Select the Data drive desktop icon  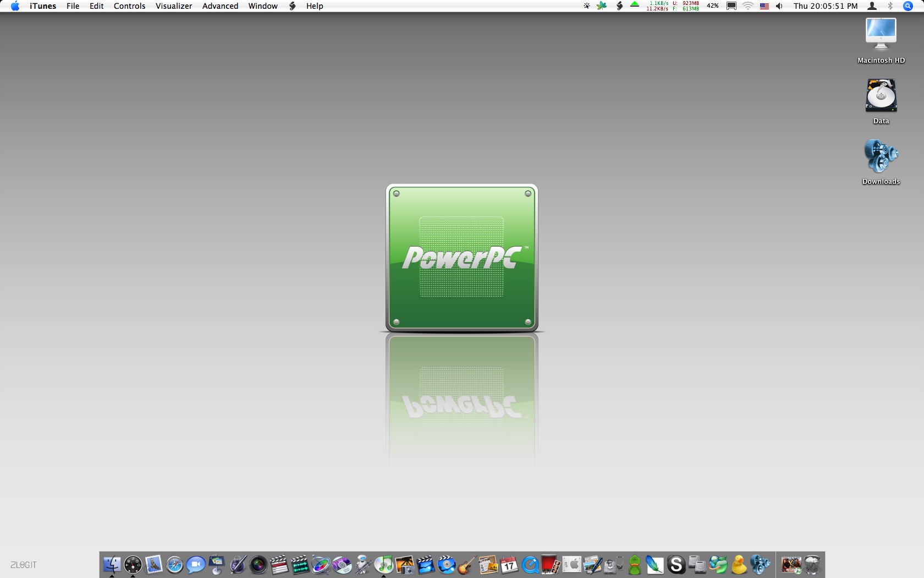(x=881, y=101)
